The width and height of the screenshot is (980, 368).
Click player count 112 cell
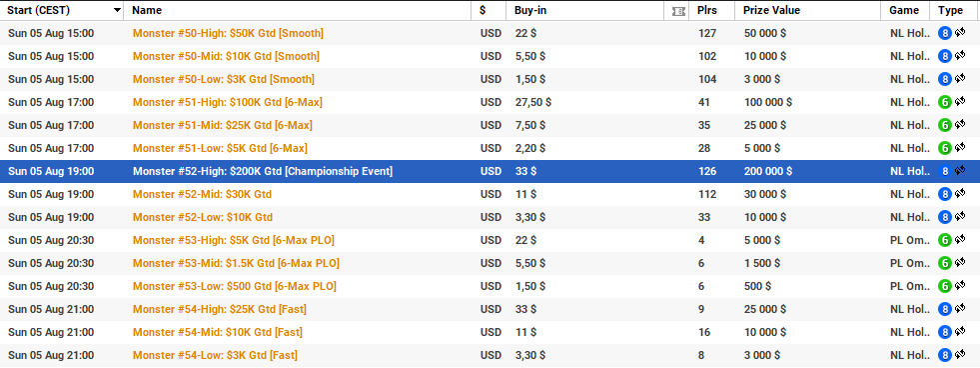point(707,194)
